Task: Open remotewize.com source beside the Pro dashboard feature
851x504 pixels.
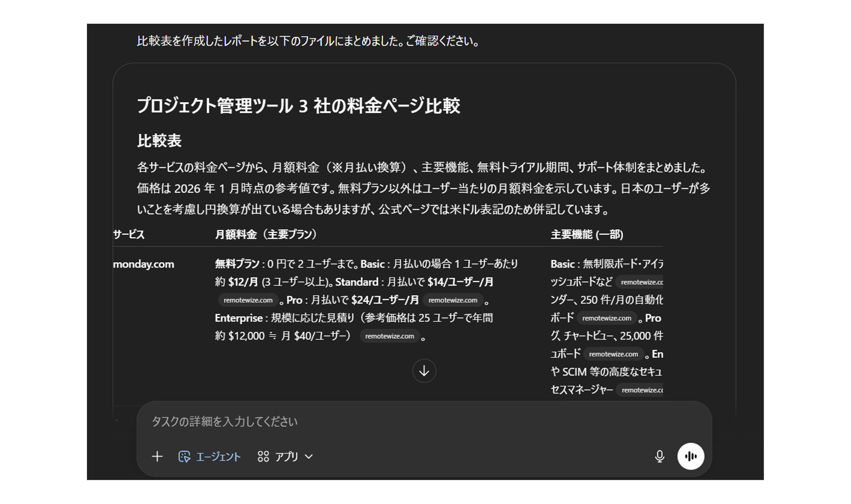Action: (x=613, y=354)
